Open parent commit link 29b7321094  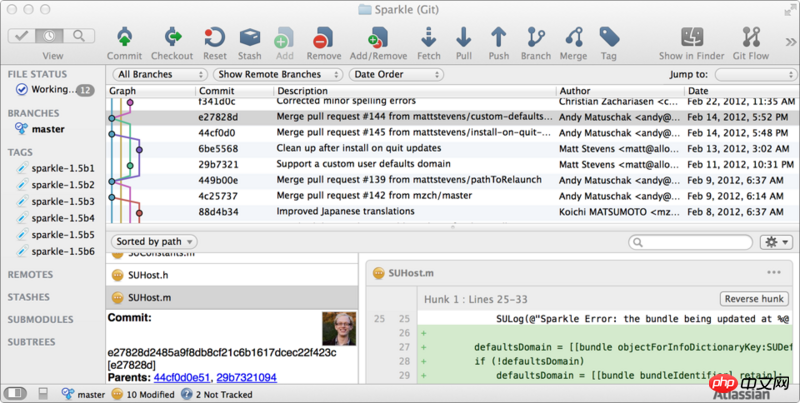coord(246,377)
